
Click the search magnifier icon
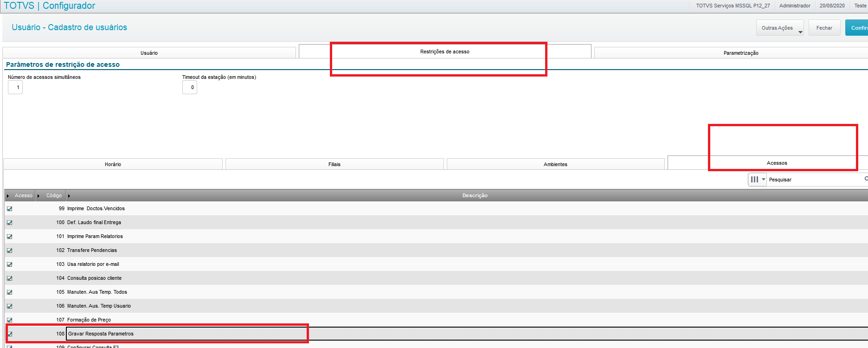[x=866, y=179]
